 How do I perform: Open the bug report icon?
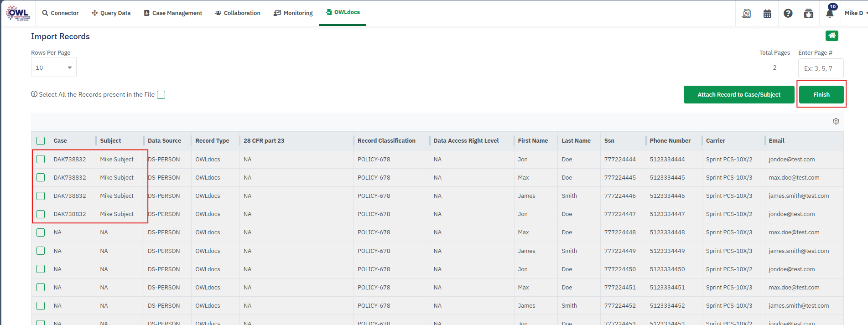(808, 13)
